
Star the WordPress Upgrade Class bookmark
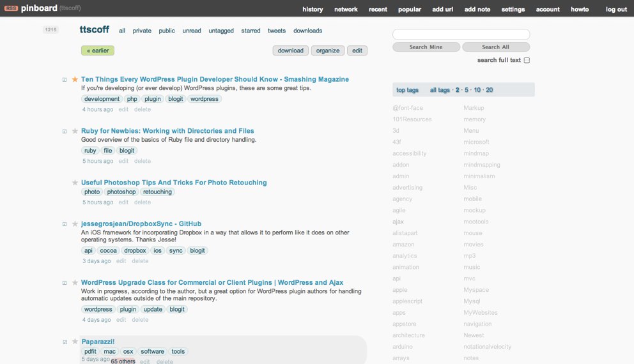[75, 282]
